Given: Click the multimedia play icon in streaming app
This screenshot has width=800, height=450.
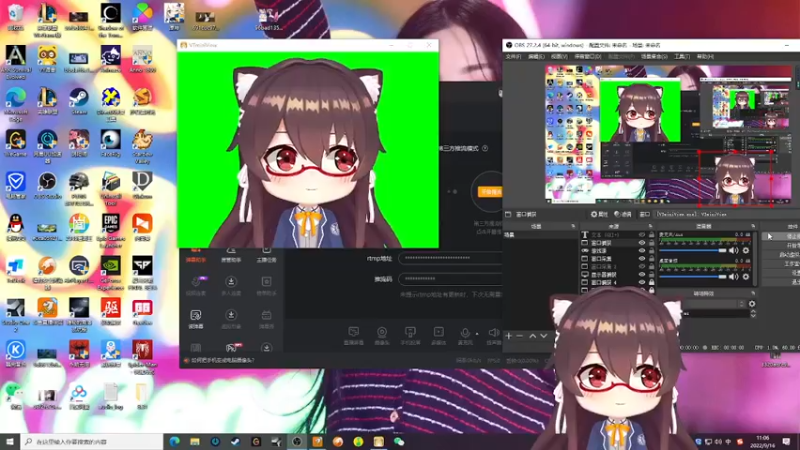Looking at the screenshot, I should [438, 336].
